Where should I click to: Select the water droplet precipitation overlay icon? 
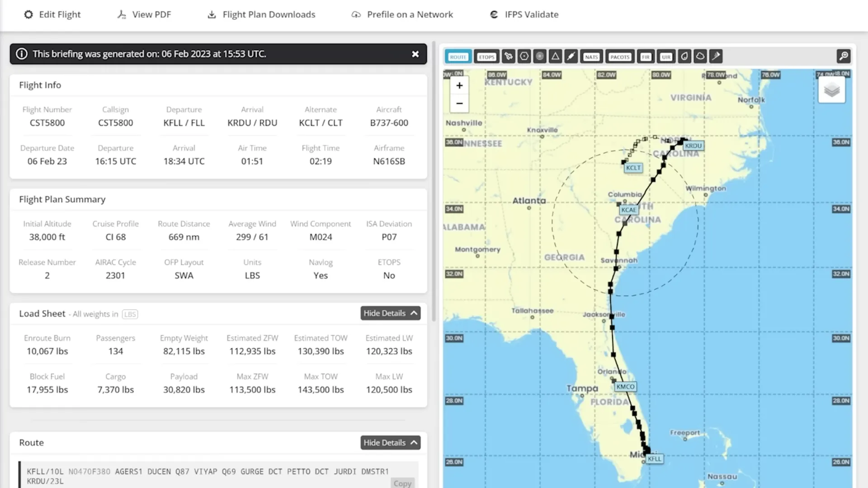(x=684, y=56)
